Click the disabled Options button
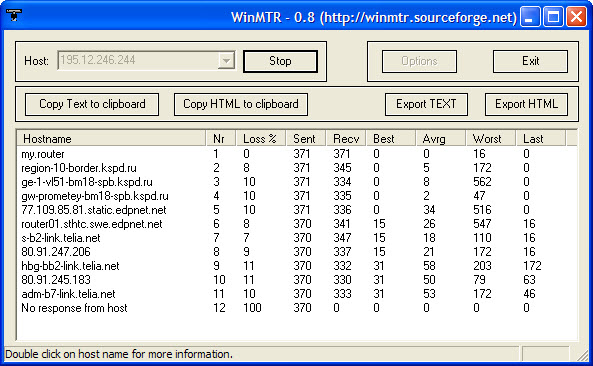 (x=419, y=61)
